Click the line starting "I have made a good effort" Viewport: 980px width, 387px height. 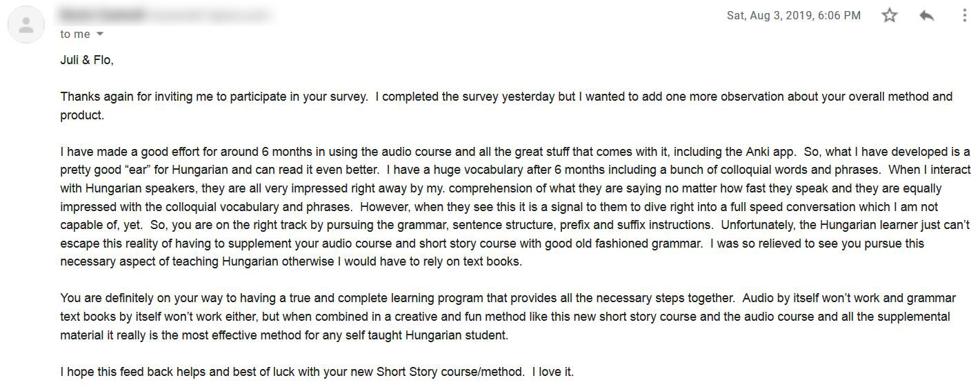point(515,152)
